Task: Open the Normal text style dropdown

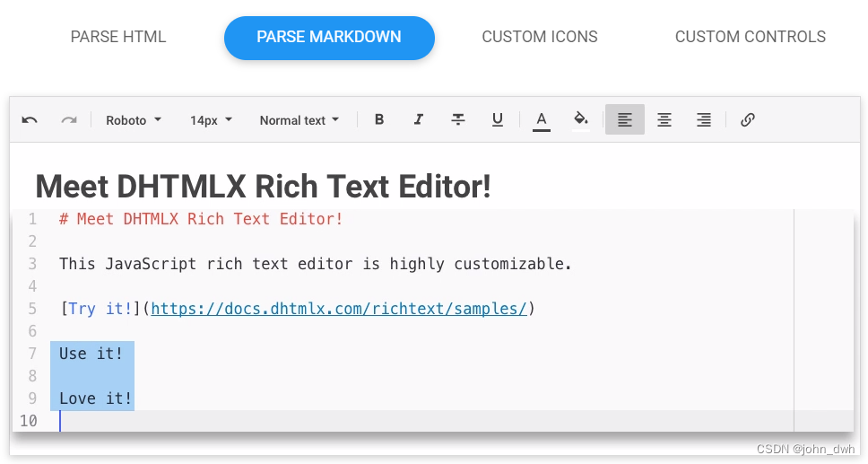Action: (x=299, y=120)
